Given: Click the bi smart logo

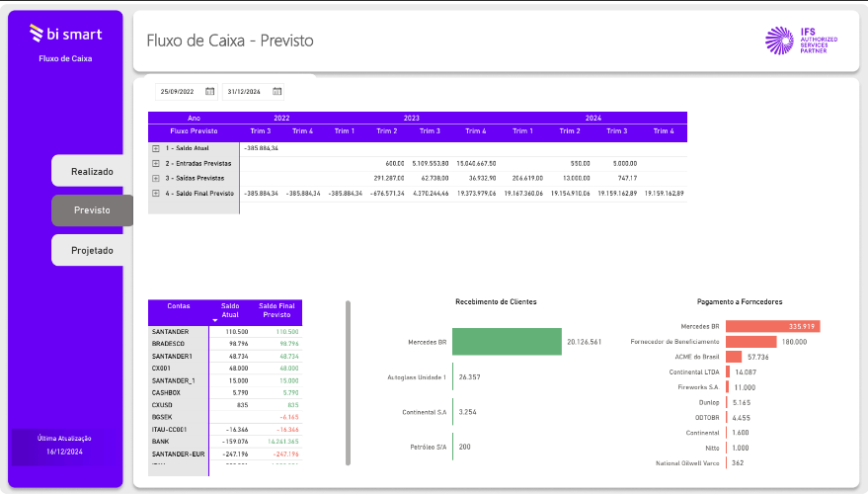Looking at the screenshot, I should 65,35.
